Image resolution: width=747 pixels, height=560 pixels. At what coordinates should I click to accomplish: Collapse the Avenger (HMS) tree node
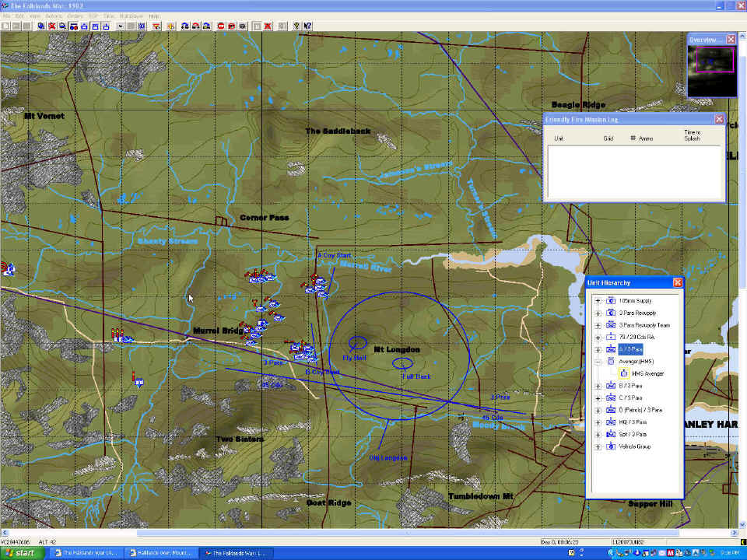coord(598,362)
